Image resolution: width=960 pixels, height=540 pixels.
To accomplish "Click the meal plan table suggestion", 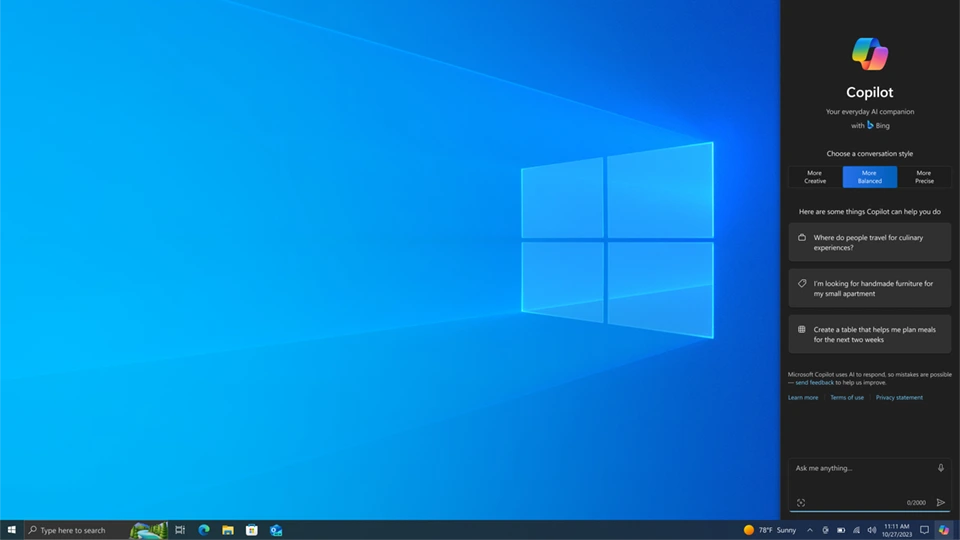I will click(x=869, y=334).
